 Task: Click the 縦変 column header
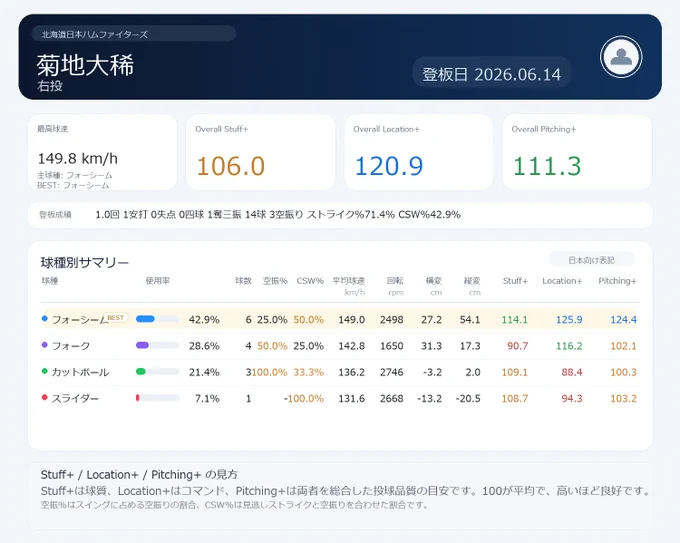472,281
